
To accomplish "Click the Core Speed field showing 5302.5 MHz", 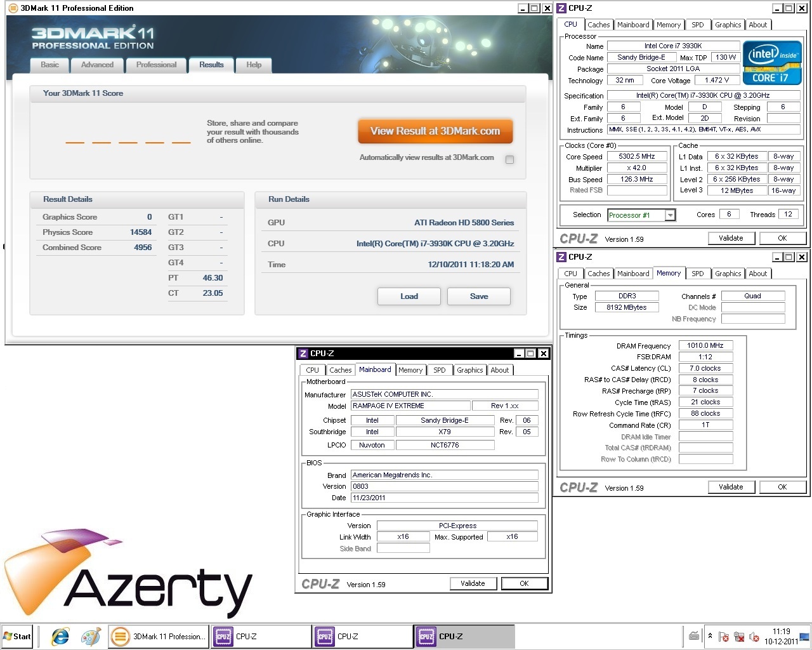I will [x=637, y=156].
